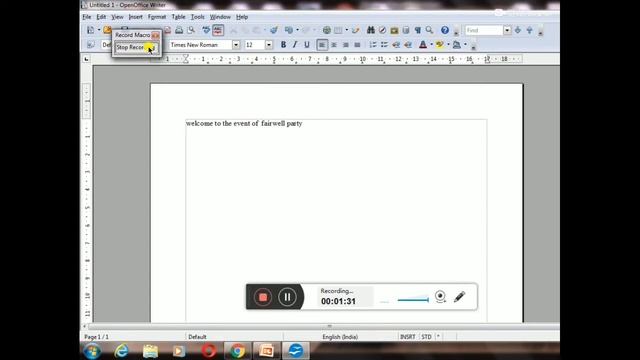Open the Background Color dropdown arrow
The width and height of the screenshot is (640, 360).
tap(465, 44)
